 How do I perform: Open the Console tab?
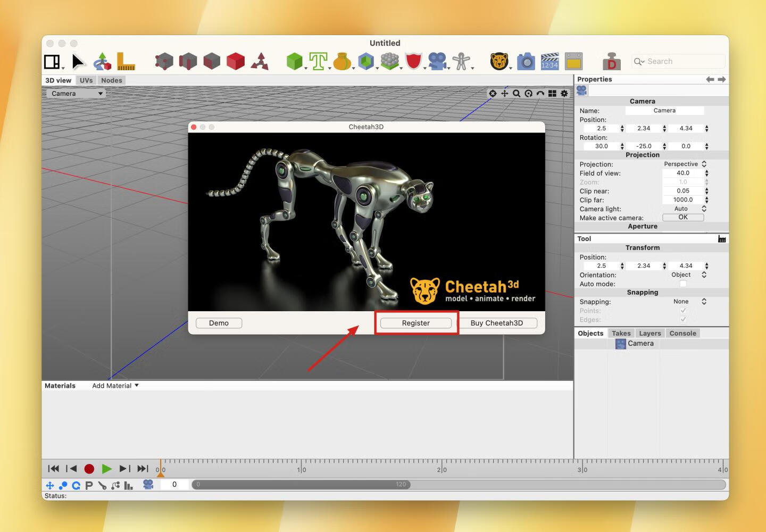[683, 333]
